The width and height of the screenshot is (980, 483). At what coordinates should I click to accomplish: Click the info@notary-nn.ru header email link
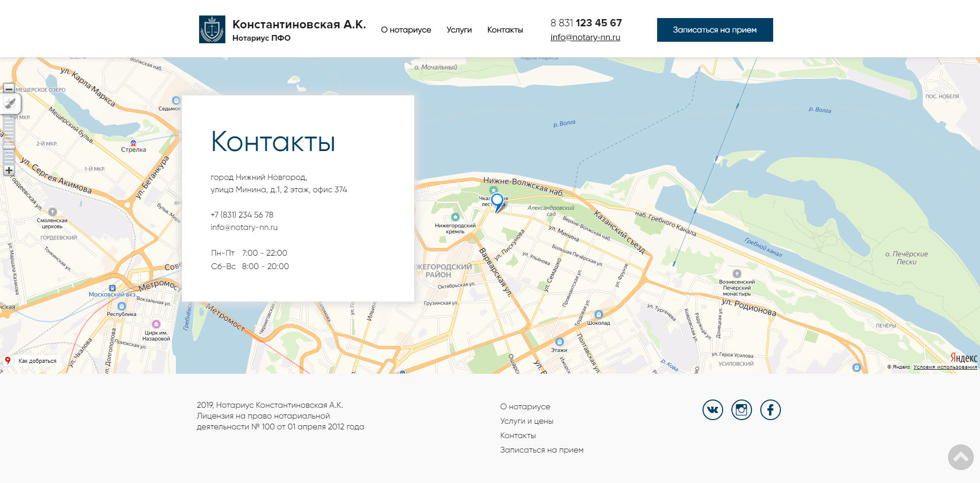[x=585, y=37]
